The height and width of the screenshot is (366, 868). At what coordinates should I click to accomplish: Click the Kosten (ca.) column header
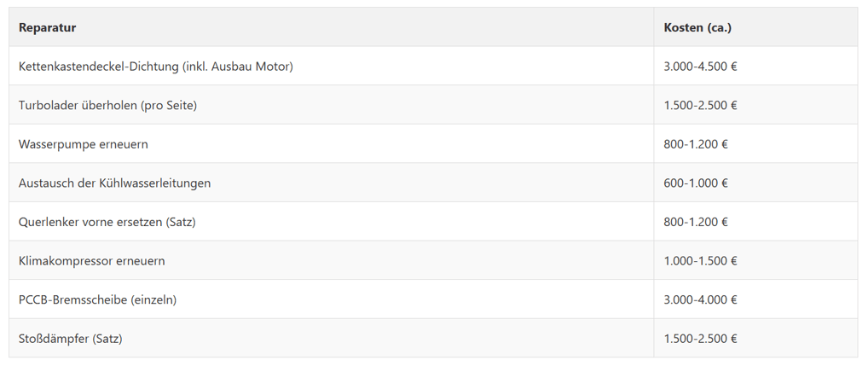coord(697,27)
